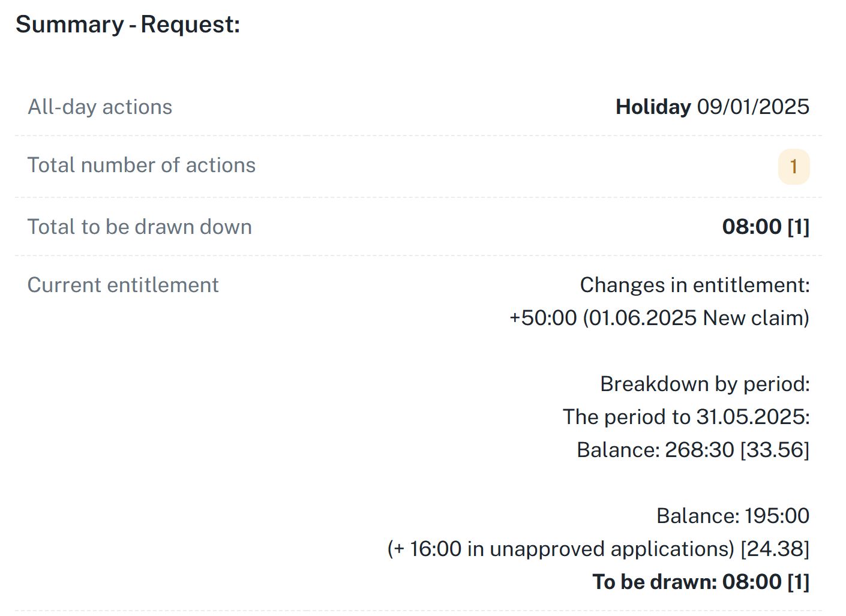
Task: Click the bracketed [33.56] value
Action: [x=775, y=450]
